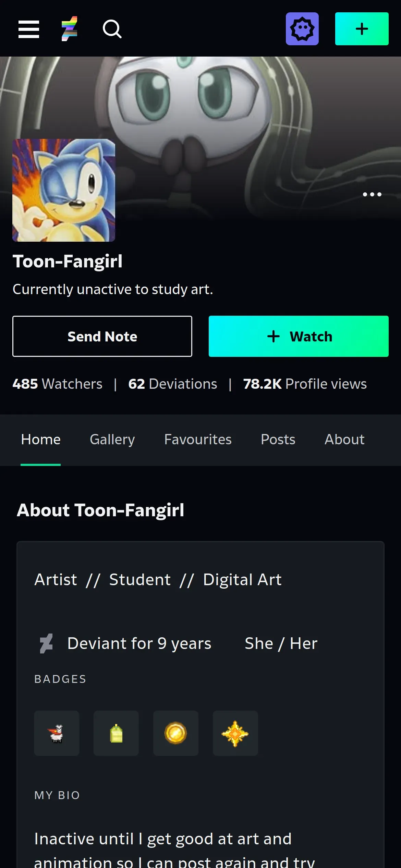This screenshot has width=401, height=868.
Task: Select the About tab
Action: [x=344, y=439]
